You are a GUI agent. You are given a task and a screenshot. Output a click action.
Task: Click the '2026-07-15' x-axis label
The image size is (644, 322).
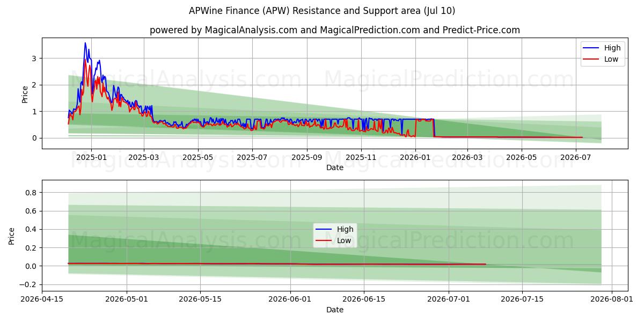coord(521,299)
